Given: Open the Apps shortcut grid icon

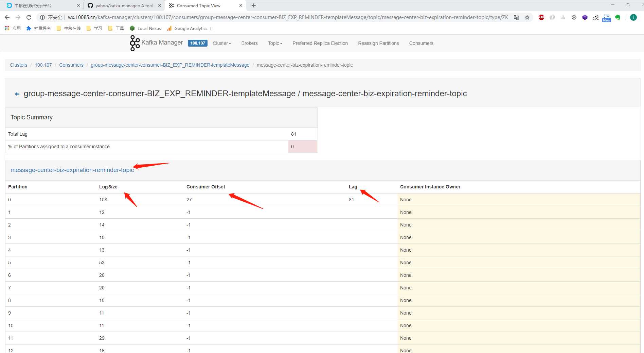Looking at the screenshot, I should (7, 28).
